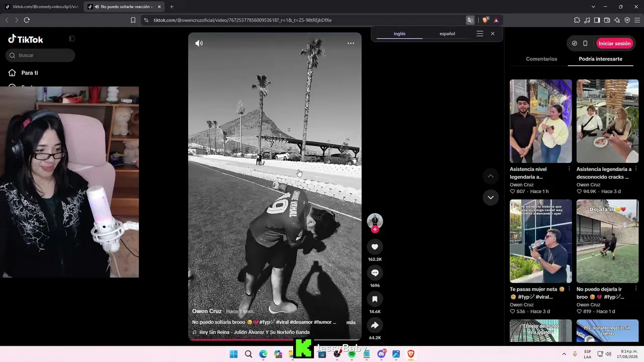Share the video using the arrow icon

click(375, 325)
